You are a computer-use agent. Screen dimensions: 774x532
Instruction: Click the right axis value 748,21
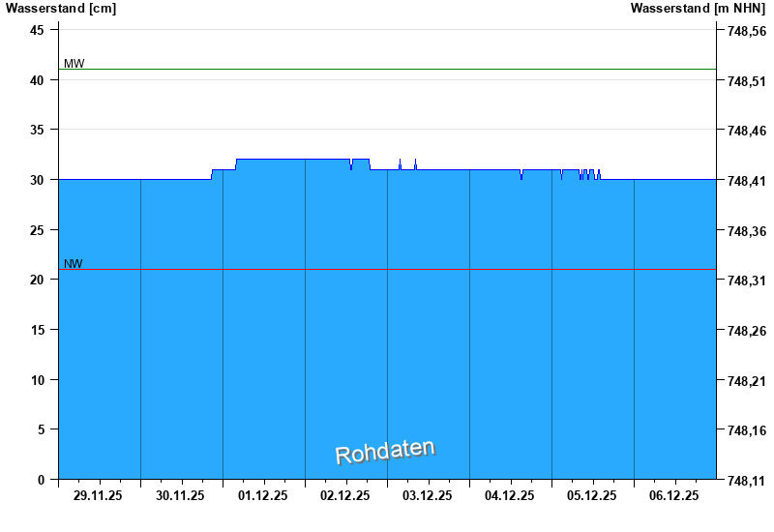click(747, 381)
